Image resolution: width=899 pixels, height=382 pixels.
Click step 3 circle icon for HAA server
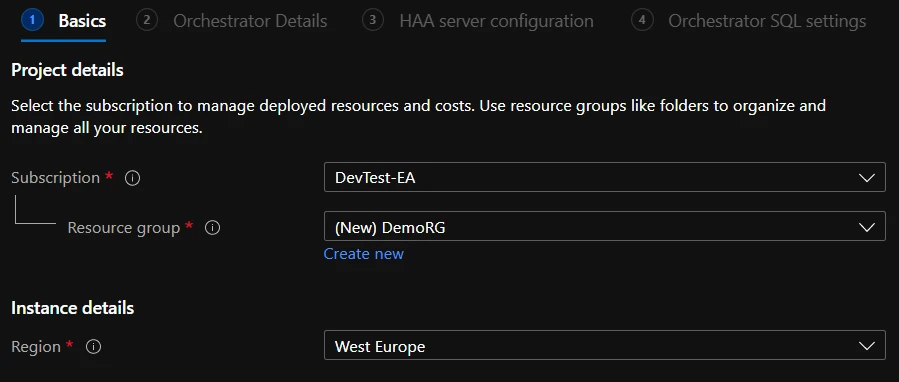[x=373, y=21]
